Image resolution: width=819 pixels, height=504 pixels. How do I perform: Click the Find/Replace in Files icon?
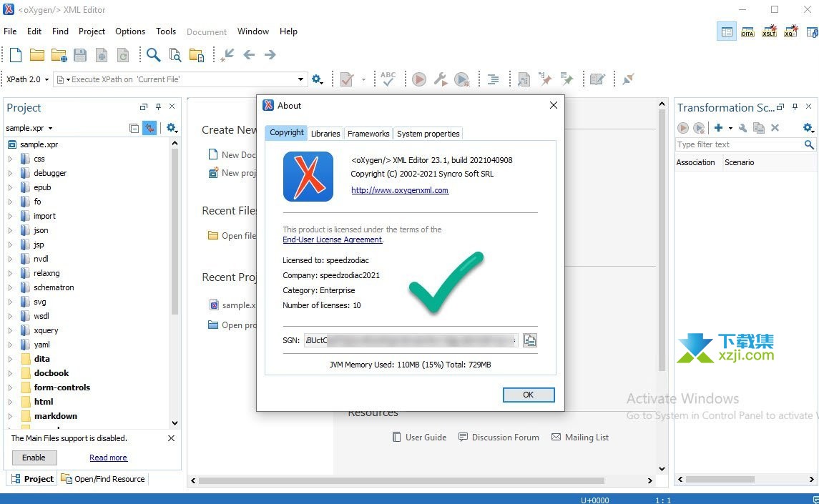click(175, 55)
